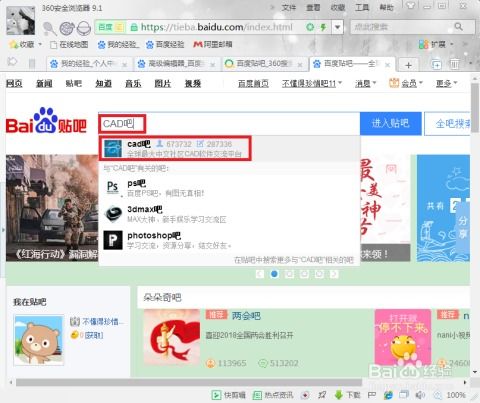Open a new tab with plus button
This screenshot has width=480, height=403.
[x=408, y=64]
